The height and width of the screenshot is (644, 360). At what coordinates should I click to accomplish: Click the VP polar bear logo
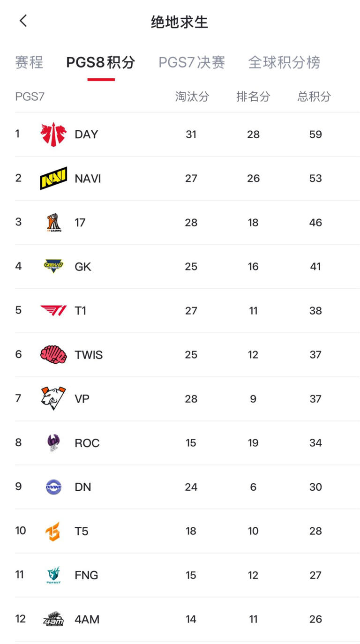[x=53, y=398]
